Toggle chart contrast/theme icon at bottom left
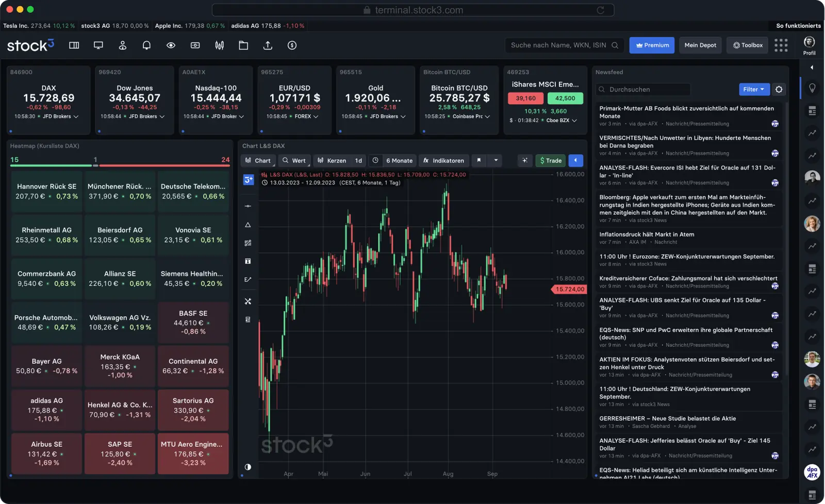This screenshot has height=504, width=825. point(247,467)
